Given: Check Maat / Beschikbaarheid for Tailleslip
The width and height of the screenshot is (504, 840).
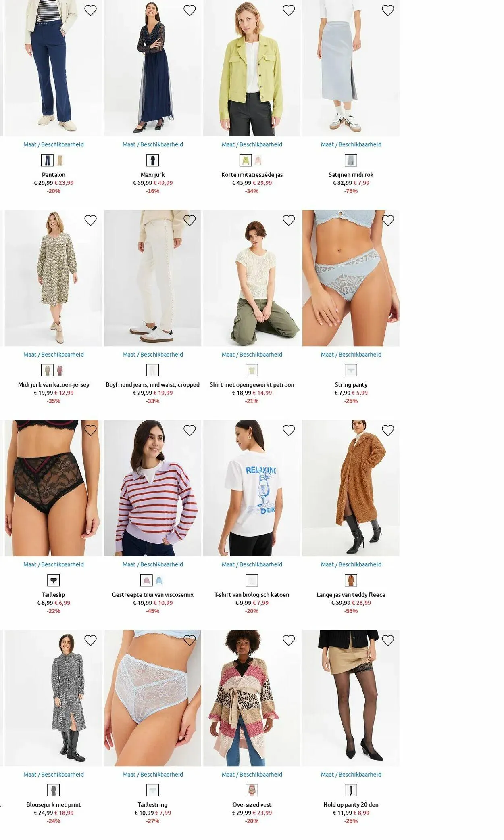Looking at the screenshot, I should pyautogui.click(x=54, y=564).
